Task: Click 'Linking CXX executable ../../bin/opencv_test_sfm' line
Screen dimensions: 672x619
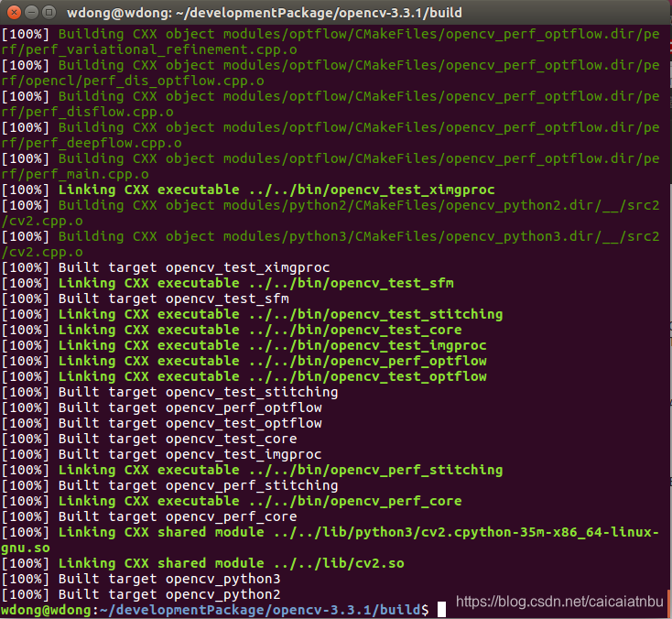Action: [228, 283]
